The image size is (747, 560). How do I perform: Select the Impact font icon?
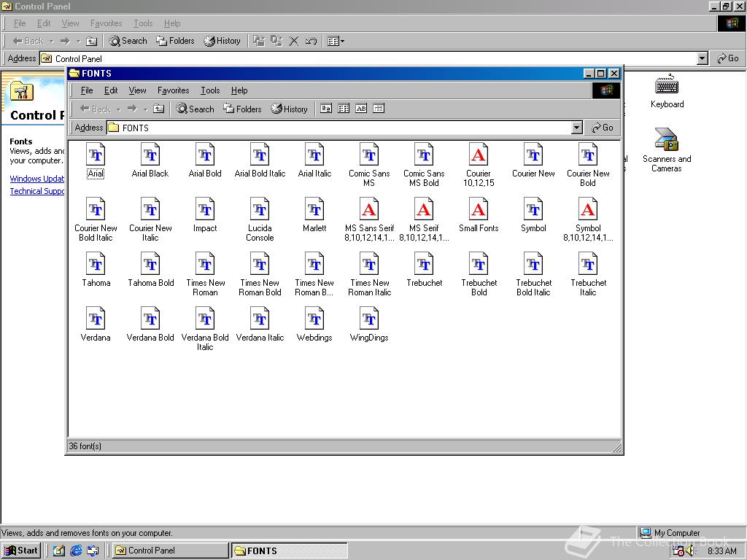click(x=205, y=210)
